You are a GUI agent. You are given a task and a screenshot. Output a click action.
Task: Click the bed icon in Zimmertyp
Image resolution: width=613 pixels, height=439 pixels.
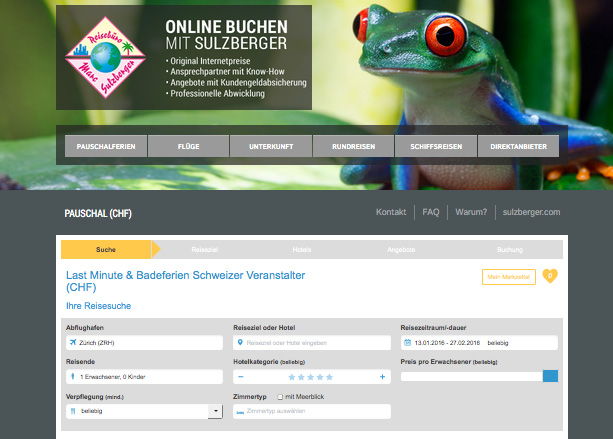(240, 411)
